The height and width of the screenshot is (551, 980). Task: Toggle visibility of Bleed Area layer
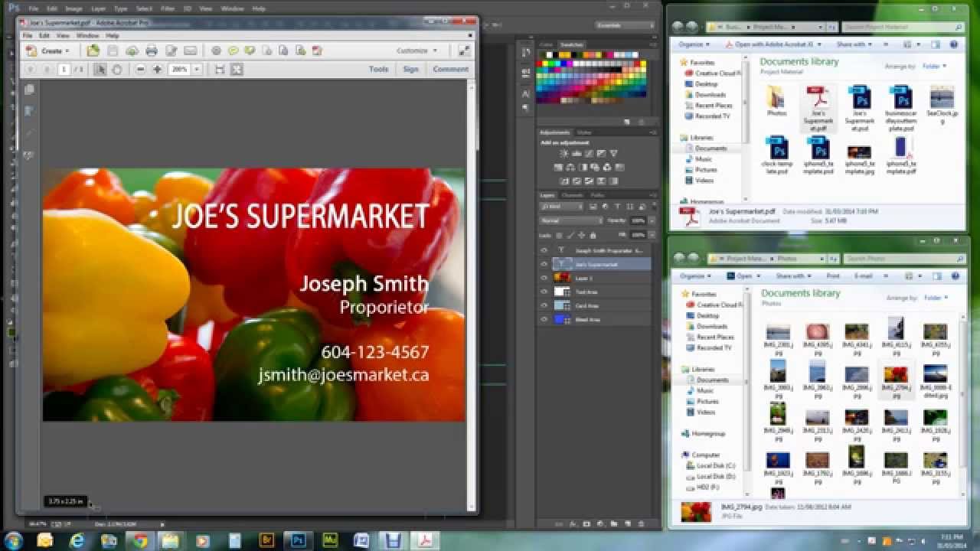544,319
